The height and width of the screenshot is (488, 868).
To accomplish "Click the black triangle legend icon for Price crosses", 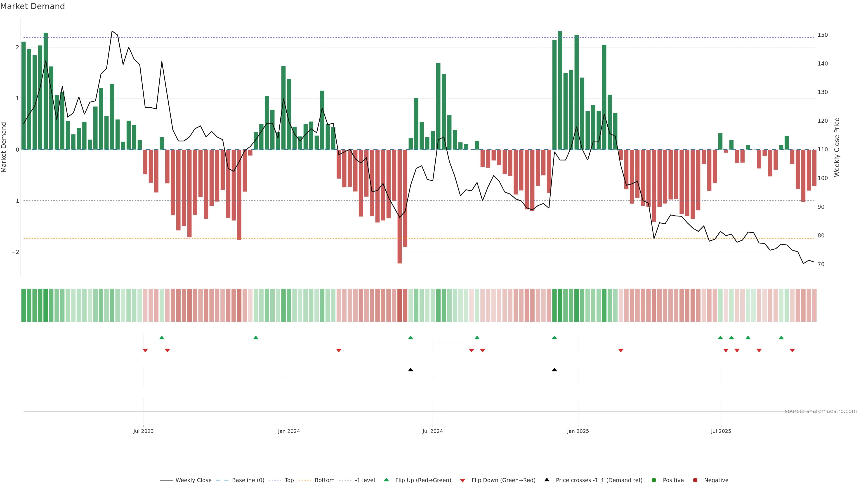I will 547,480.
